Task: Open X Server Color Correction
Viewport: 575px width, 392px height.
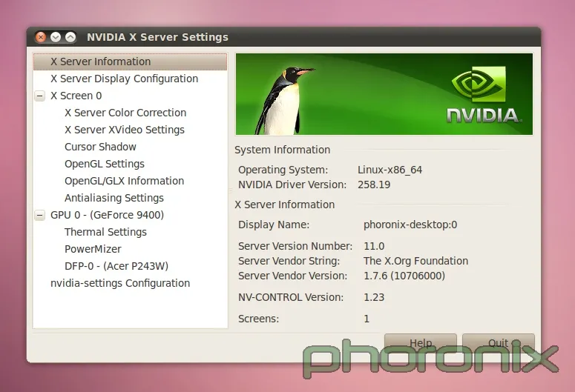Action: point(125,113)
